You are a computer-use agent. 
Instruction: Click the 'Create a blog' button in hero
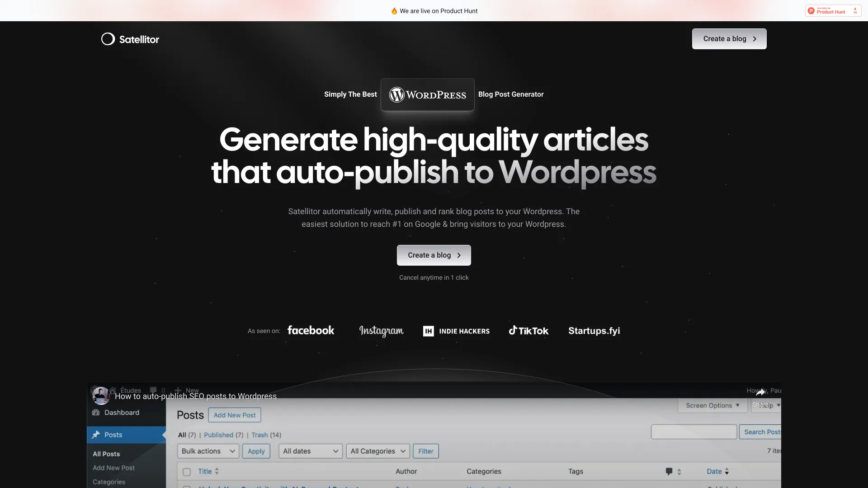click(434, 255)
